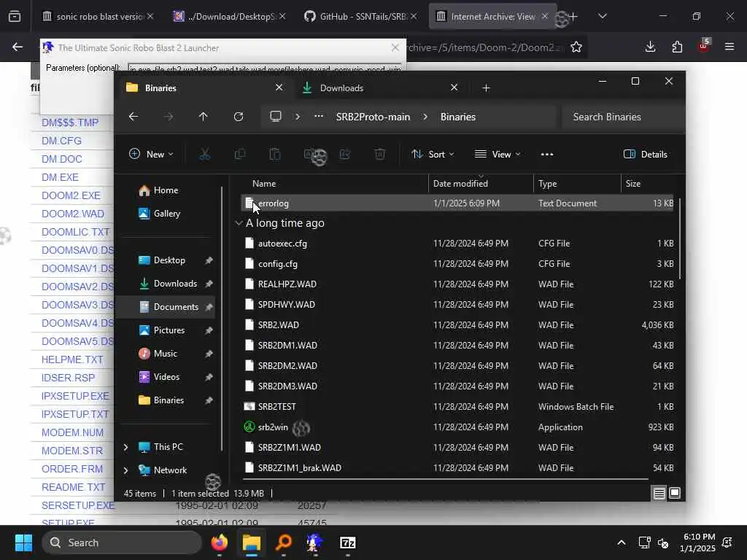Switch to large thumbnails view icon in status bar

click(675, 494)
